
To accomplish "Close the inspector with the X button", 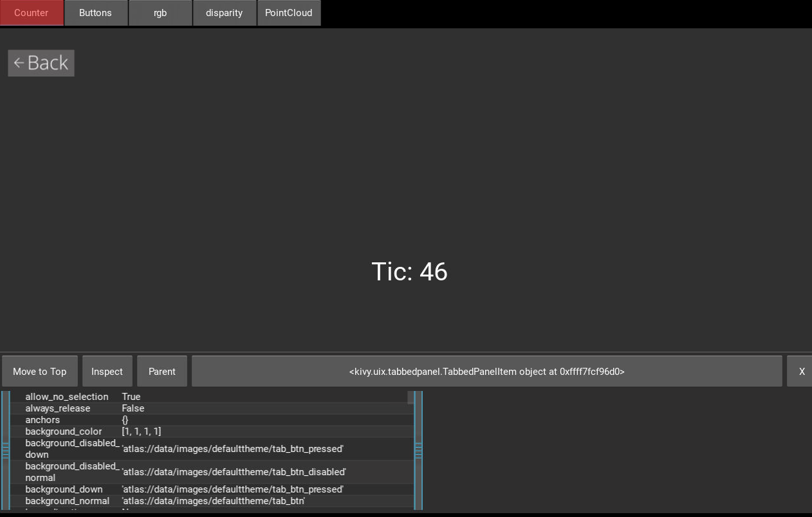I will click(x=801, y=372).
